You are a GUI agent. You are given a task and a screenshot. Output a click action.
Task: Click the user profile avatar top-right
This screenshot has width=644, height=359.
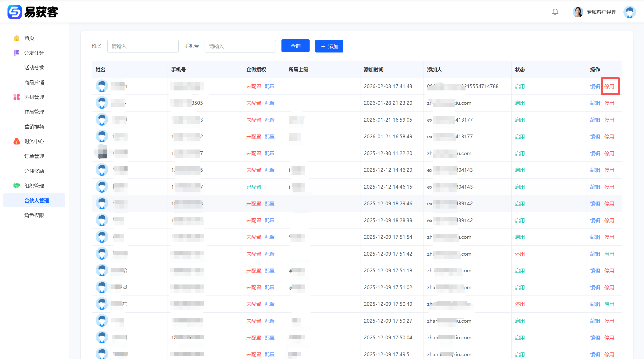point(629,12)
